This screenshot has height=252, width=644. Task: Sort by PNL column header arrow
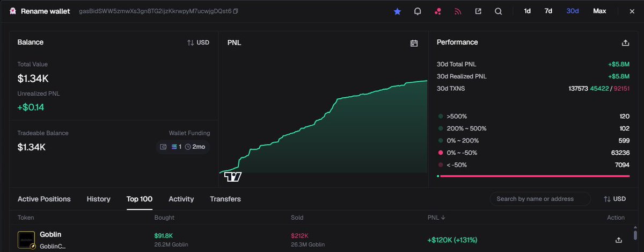444,218
